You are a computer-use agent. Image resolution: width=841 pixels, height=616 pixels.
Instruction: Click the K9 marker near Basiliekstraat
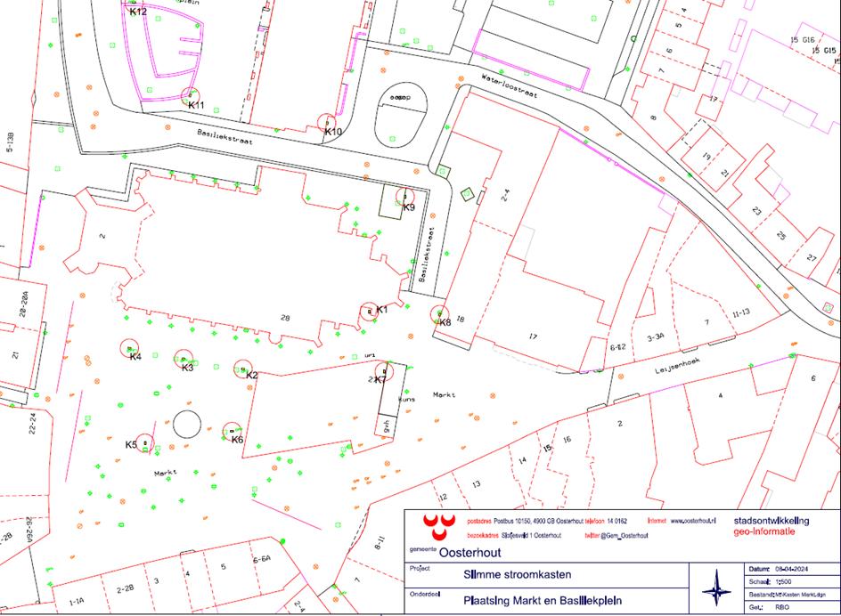click(405, 197)
